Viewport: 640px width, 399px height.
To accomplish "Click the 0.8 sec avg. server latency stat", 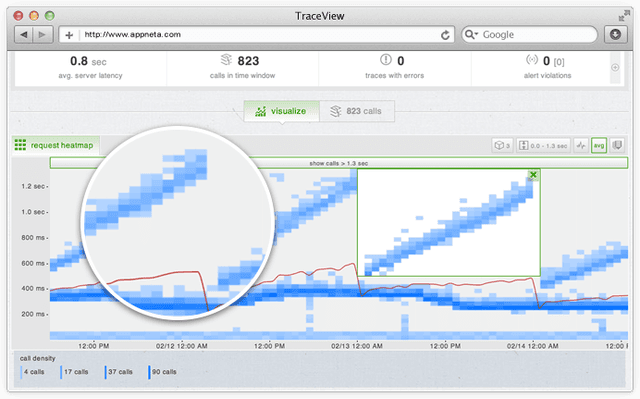I will coord(90,68).
